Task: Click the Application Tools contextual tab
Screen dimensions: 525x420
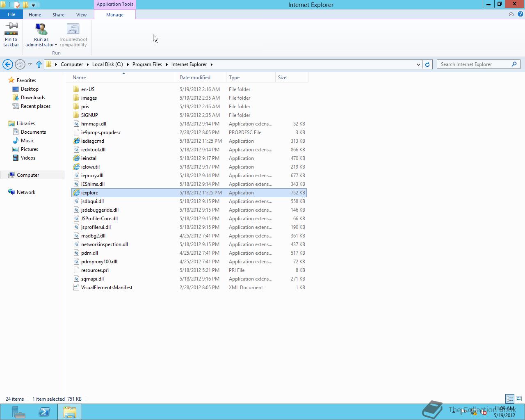Action: pyautogui.click(x=115, y=4)
